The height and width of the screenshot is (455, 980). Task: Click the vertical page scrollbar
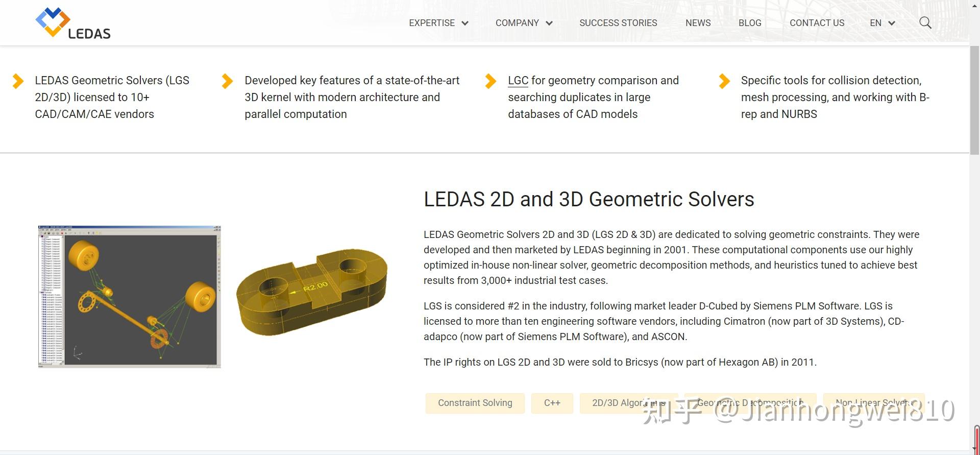974,102
